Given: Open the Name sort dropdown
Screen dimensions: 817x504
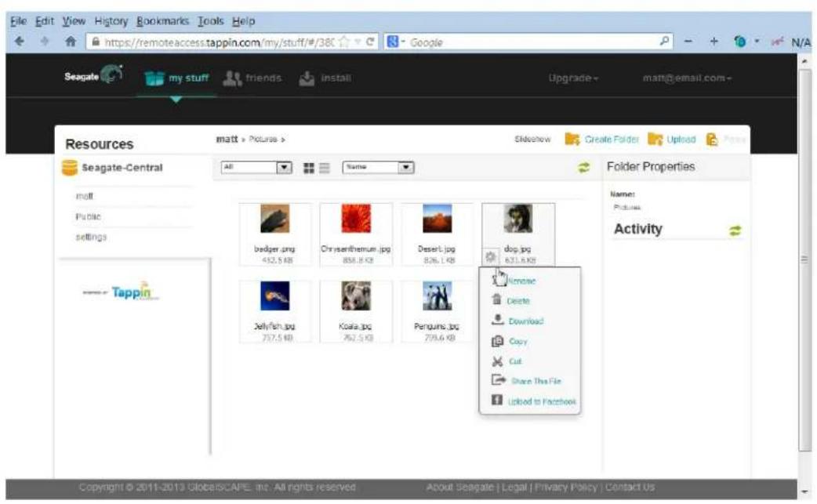Looking at the screenshot, I should coord(378,167).
